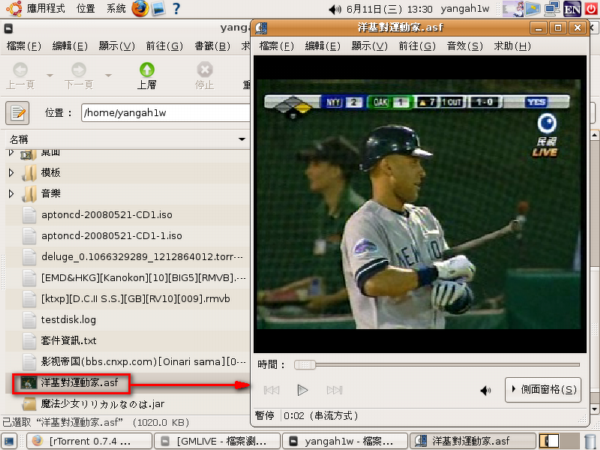Open video player 求助(H) menu
This screenshot has width=600, height=450.
(x=512, y=46)
